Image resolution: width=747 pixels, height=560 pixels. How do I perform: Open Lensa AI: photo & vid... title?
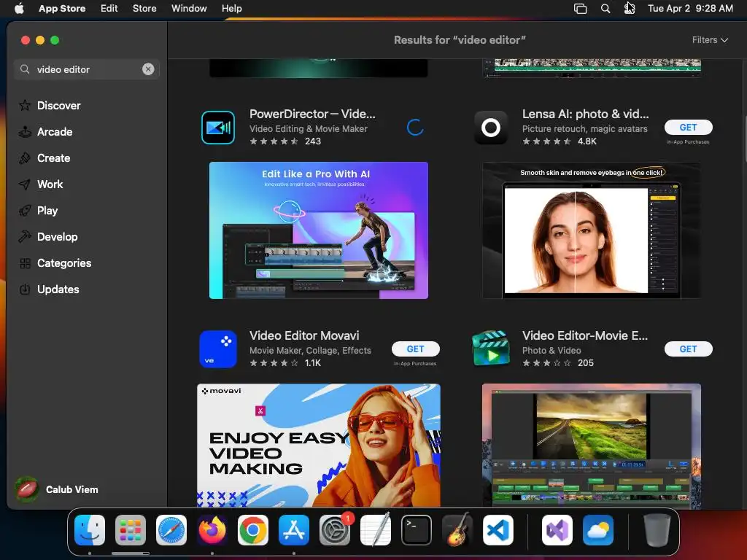click(x=586, y=114)
